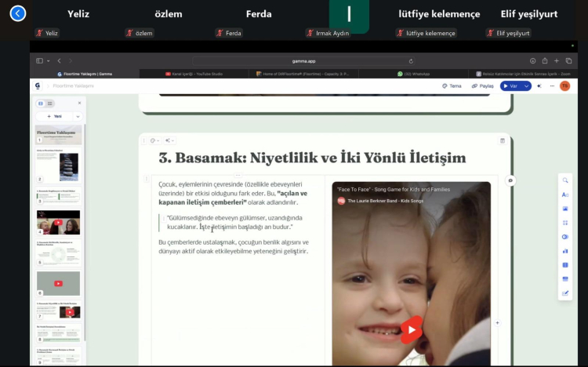Switch to list view in card panel
588x367 pixels.
click(49, 104)
